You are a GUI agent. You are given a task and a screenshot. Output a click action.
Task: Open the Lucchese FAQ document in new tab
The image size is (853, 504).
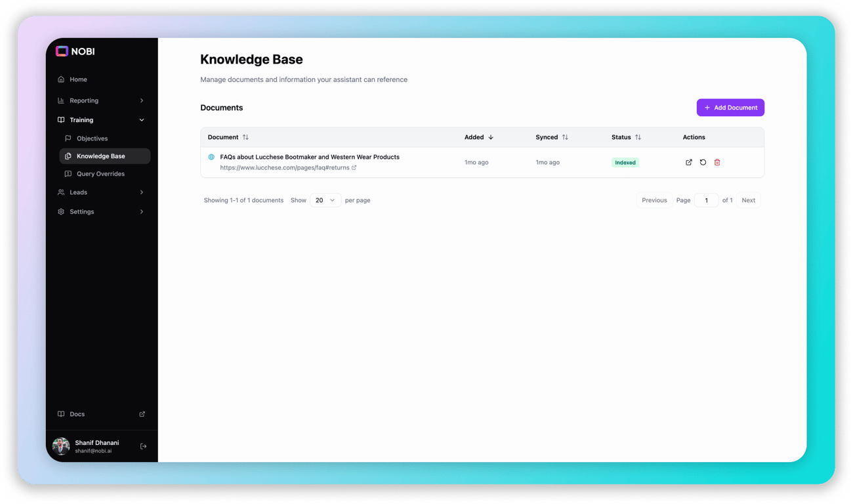[689, 163]
